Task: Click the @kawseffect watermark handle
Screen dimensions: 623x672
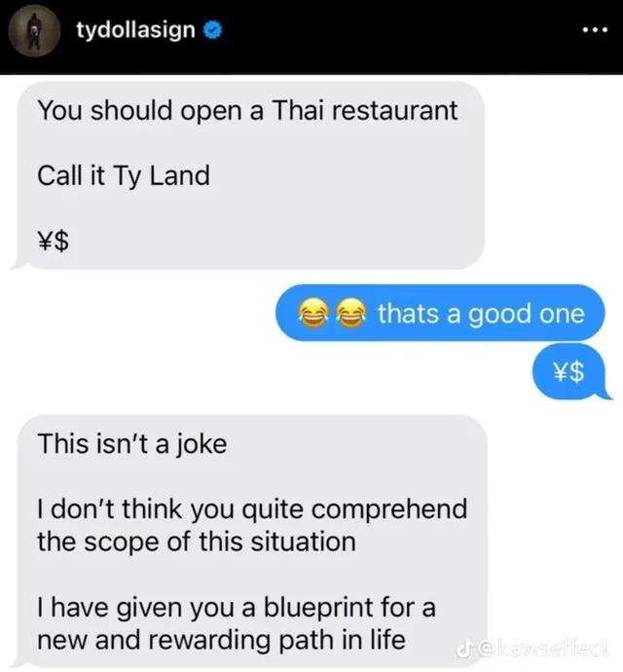Action: (542, 649)
